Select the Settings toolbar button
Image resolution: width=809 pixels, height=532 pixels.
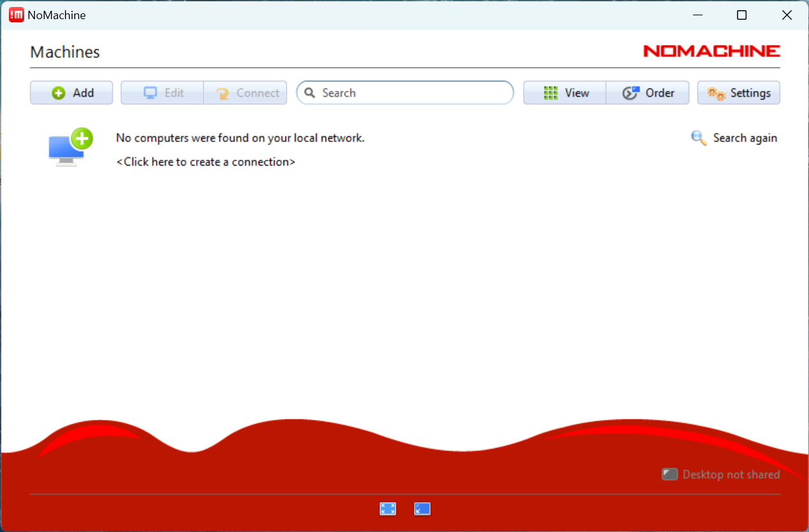click(x=738, y=92)
